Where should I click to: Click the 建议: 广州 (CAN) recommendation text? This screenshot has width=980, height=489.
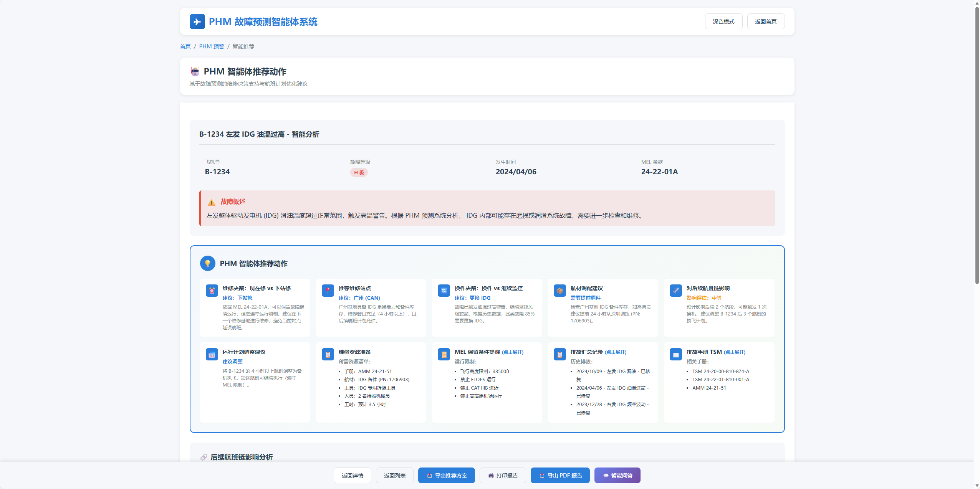pos(359,298)
